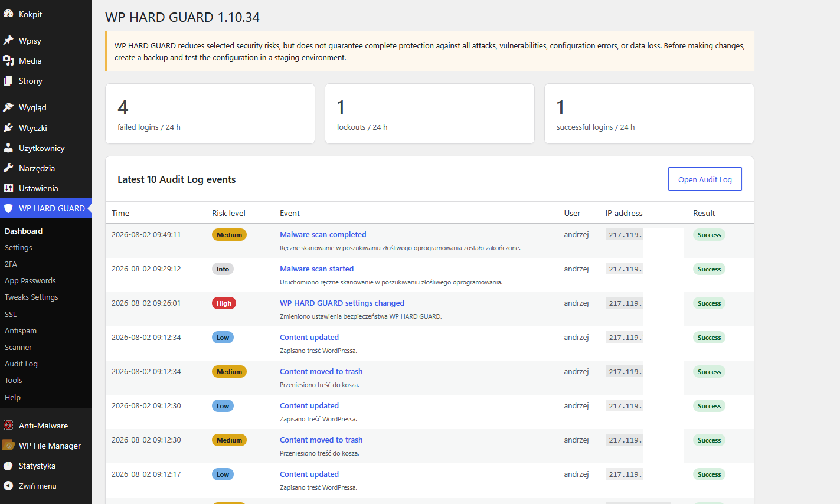The image size is (840, 504).
Task: Click the failed logins / 24 h card
Action: (210, 113)
